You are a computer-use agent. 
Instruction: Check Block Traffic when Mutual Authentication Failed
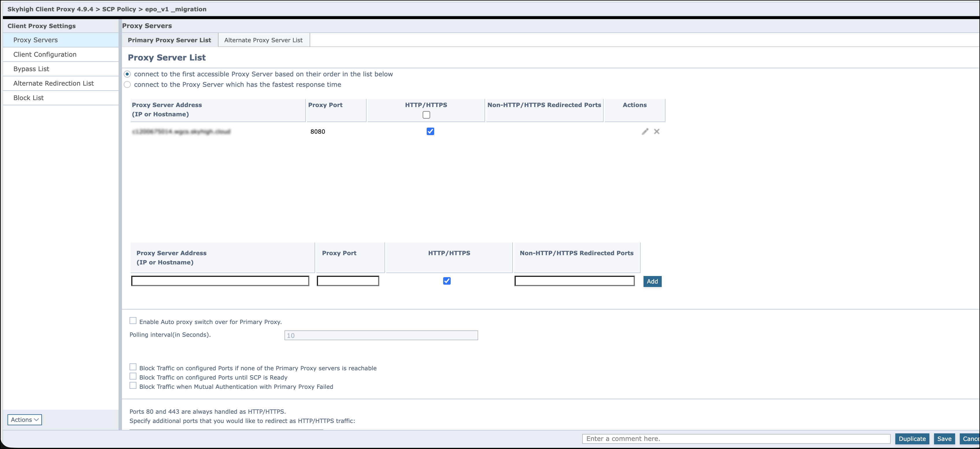(x=133, y=385)
